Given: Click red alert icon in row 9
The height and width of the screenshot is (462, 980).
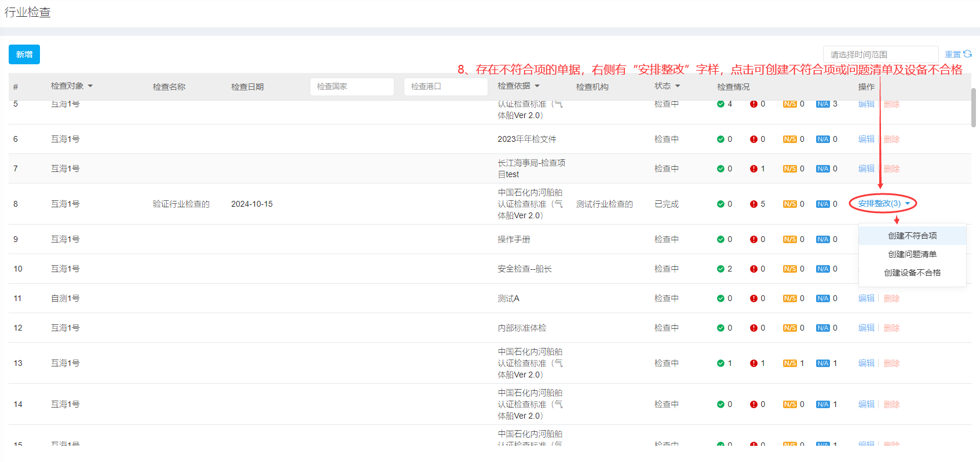Looking at the screenshot, I should (x=754, y=239).
